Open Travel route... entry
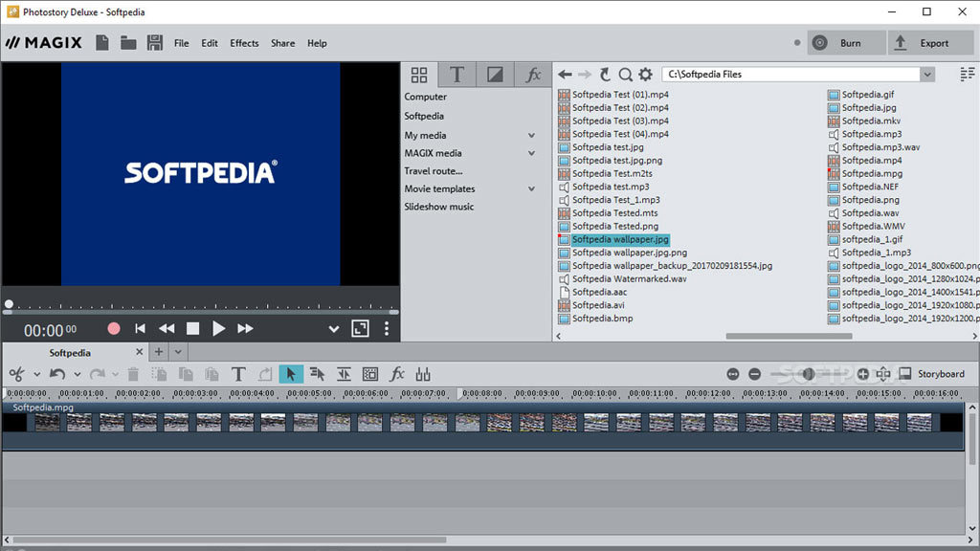The height and width of the screenshot is (551, 980). (434, 171)
